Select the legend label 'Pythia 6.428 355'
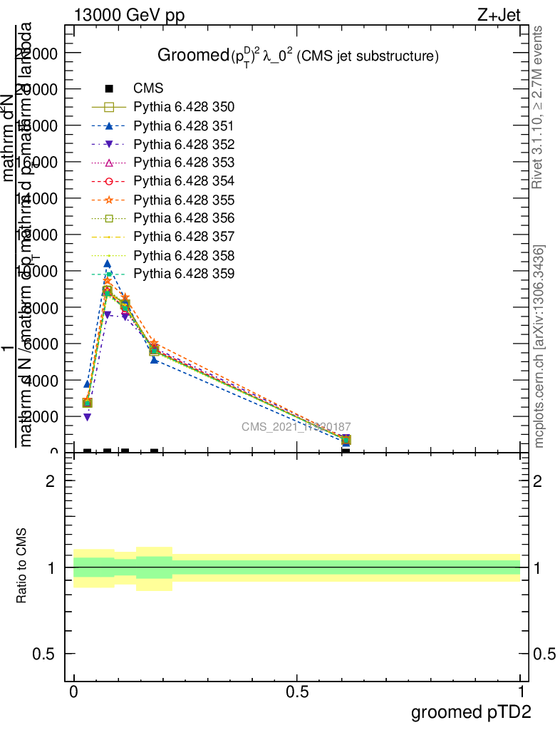This screenshot has height=730, width=560. (184, 200)
